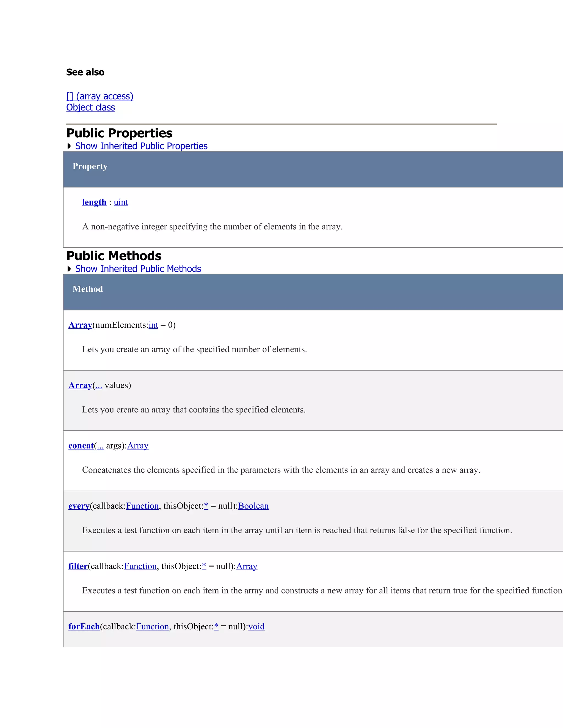This screenshot has height=728, width=563.
Task: Open Function type link in filter signature
Action: (140, 566)
